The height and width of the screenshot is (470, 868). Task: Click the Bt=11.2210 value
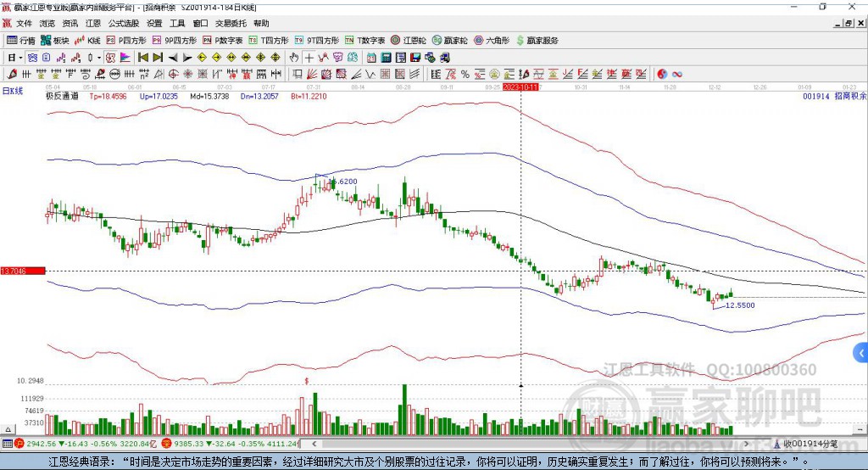309,96
